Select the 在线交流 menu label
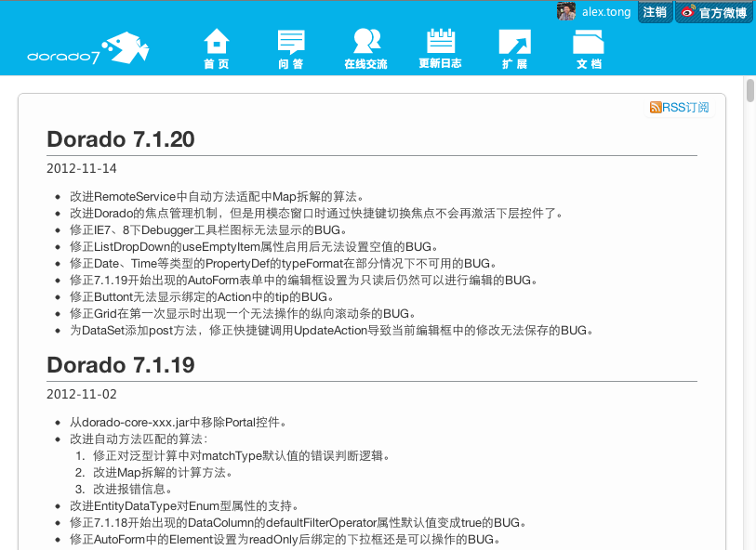 pyautogui.click(x=365, y=64)
